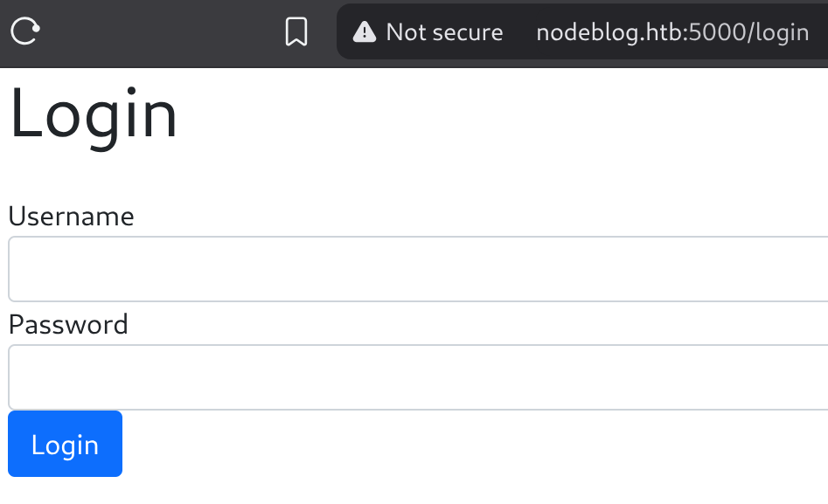The width and height of the screenshot is (828, 504).
Task: Submit with the blue Login button
Action: pyautogui.click(x=65, y=444)
